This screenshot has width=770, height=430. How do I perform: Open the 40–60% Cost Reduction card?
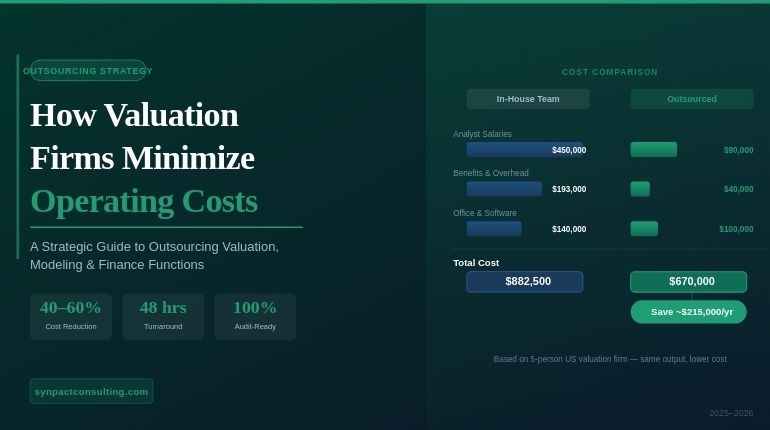(71, 316)
